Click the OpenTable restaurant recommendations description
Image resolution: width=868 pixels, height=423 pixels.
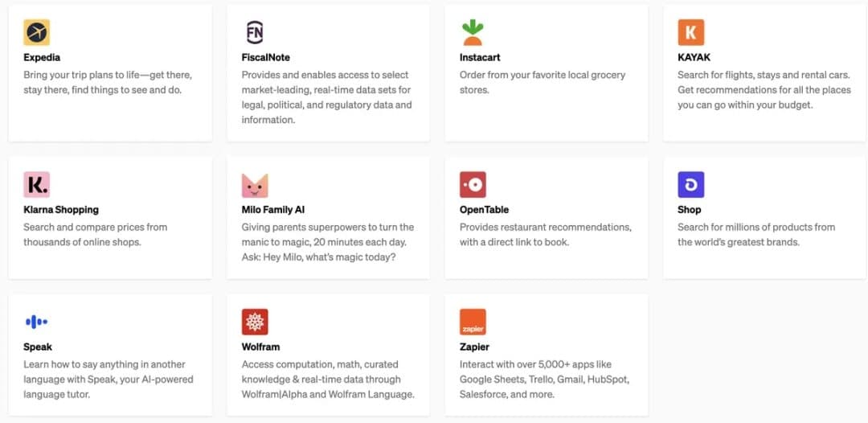[x=545, y=234]
